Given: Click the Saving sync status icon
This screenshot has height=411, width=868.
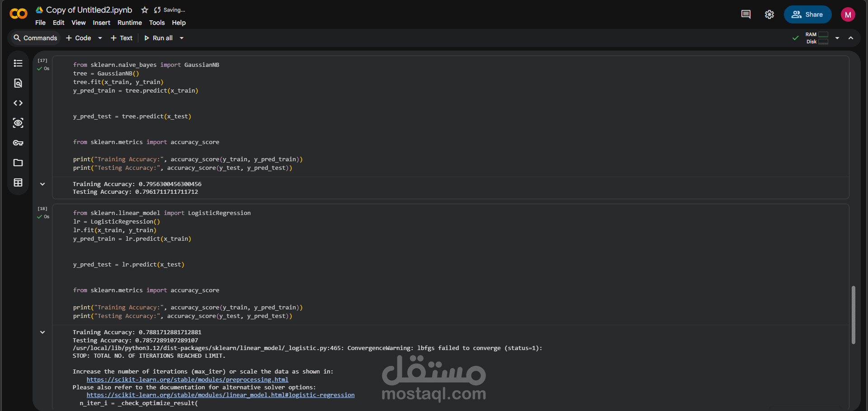Looking at the screenshot, I should [x=157, y=10].
